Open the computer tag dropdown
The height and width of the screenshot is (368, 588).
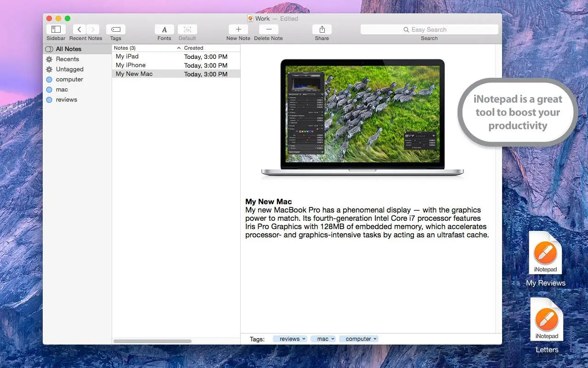(x=359, y=339)
